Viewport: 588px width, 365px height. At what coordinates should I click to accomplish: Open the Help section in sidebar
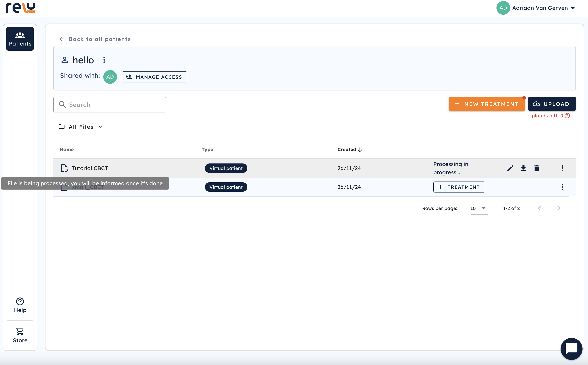[x=20, y=305]
